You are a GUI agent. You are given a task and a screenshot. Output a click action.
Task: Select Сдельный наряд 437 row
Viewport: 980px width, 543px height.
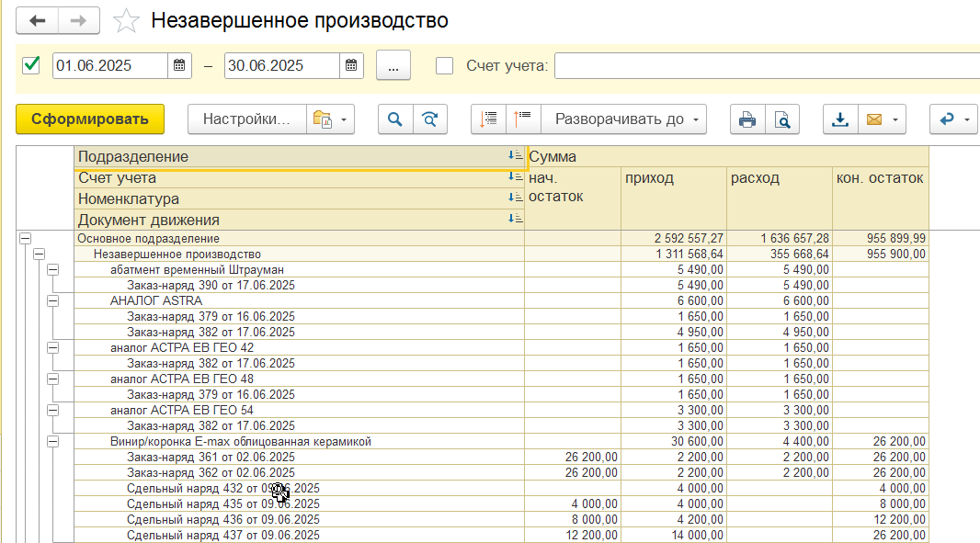pyautogui.click(x=300, y=536)
